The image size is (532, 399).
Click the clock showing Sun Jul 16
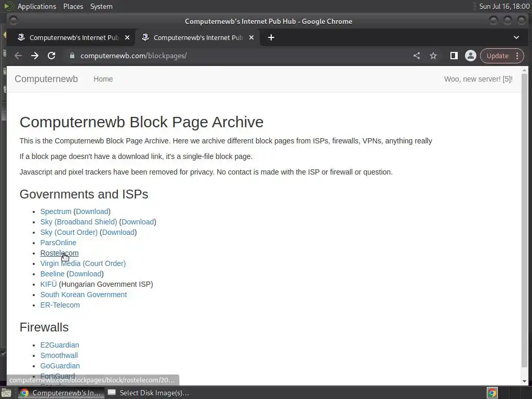tap(504, 6)
